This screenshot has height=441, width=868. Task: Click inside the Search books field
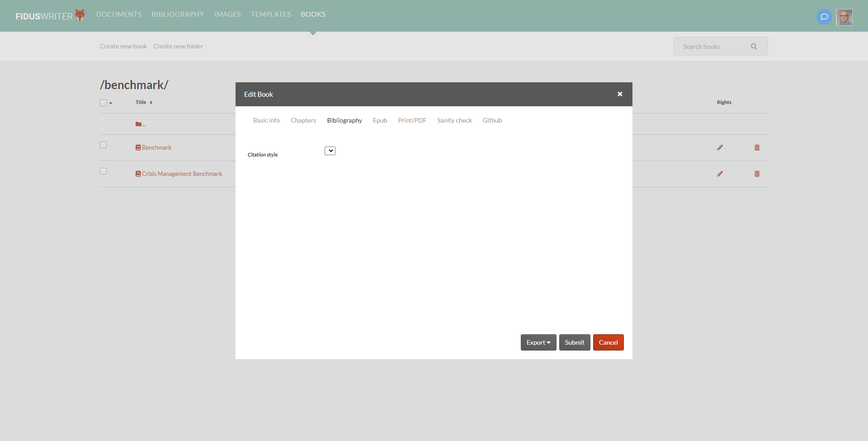click(x=710, y=46)
